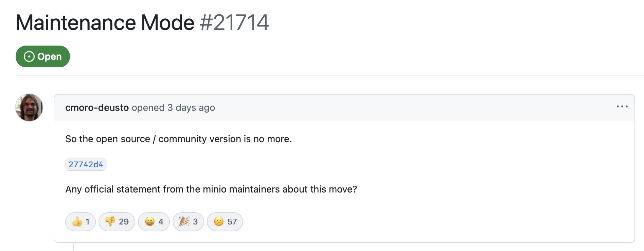The height and width of the screenshot is (251, 644).
Task: Click the thumbs down reaction emoji
Action: click(x=109, y=221)
